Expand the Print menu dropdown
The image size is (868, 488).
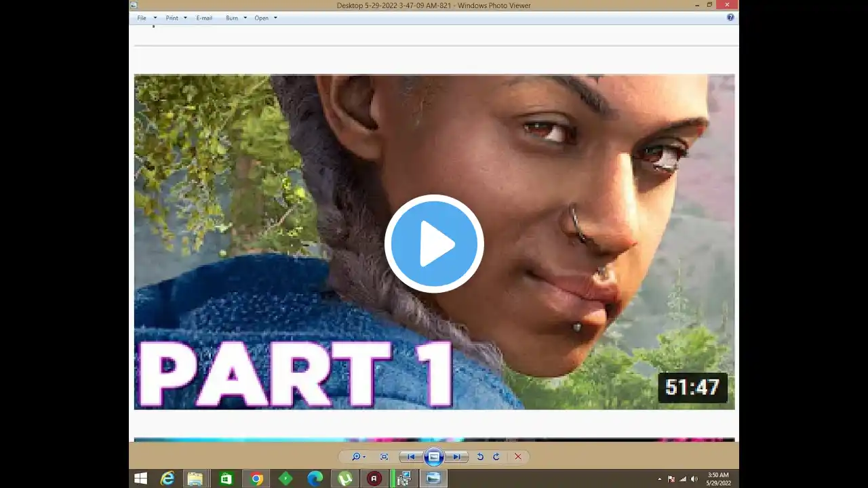176,18
